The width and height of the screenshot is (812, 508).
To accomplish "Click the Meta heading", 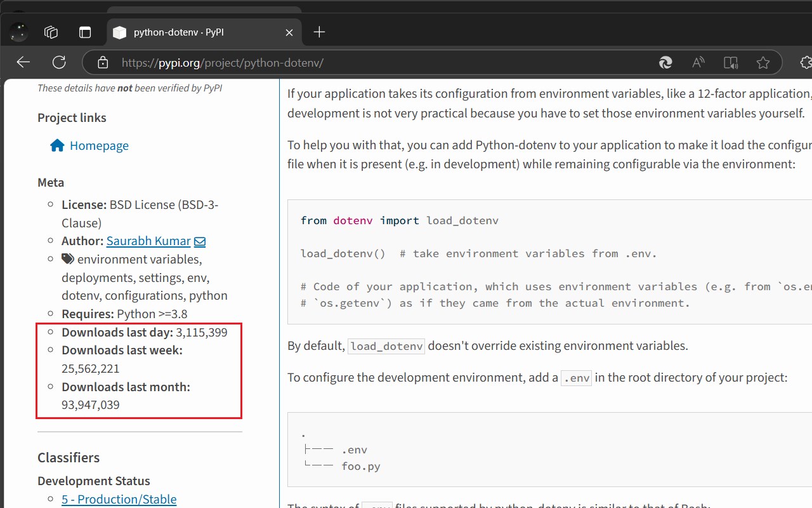I will click(51, 182).
